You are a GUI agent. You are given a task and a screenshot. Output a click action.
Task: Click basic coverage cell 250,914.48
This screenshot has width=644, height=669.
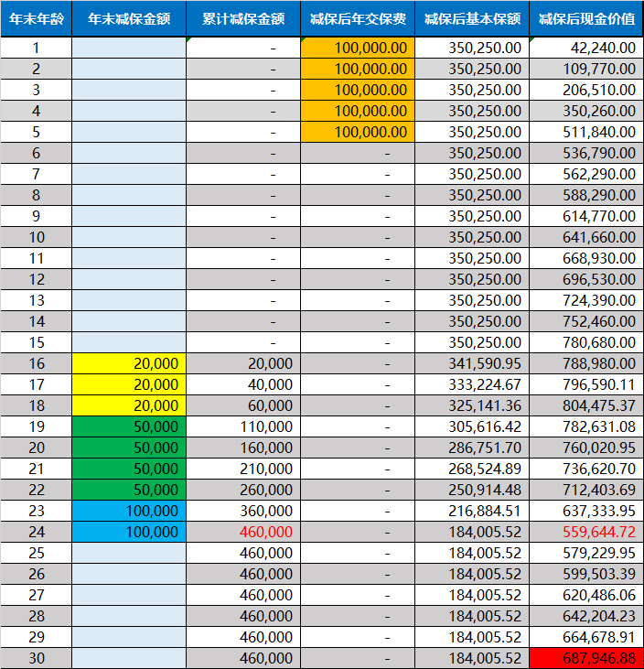click(472, 490)
